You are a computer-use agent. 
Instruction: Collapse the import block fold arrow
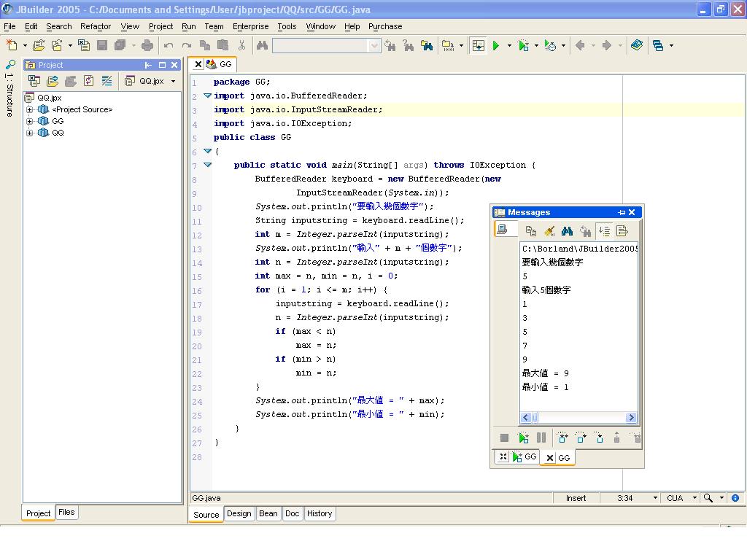tap(207, 96)
